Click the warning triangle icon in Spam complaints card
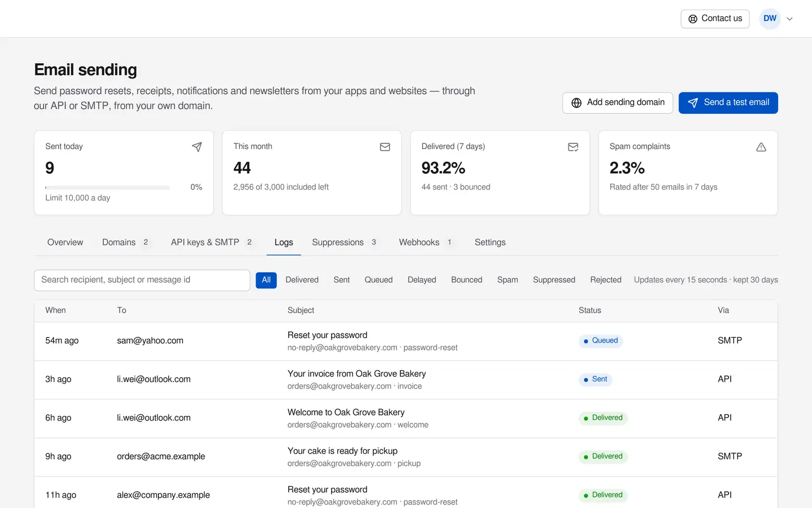The height and width of the screenshot is (508, 812). click(x=761, y=147)
